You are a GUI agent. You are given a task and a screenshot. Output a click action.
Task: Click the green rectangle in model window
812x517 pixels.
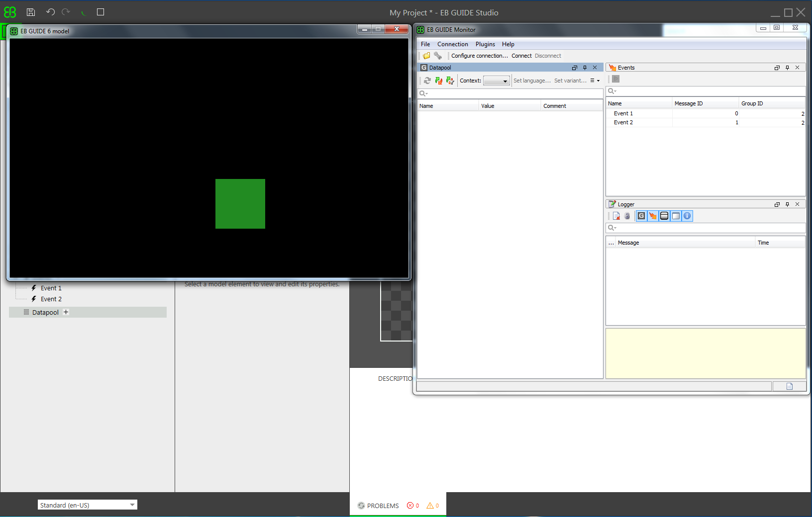240,204
